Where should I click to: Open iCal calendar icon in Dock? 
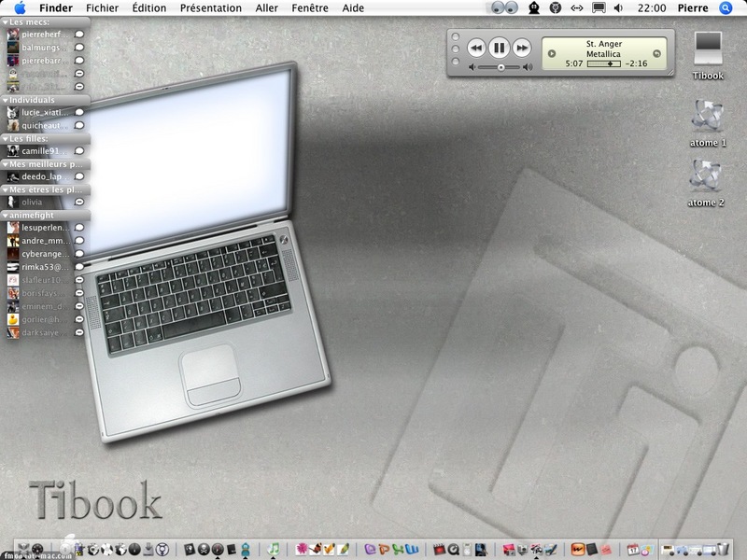(x=633, y=550)
